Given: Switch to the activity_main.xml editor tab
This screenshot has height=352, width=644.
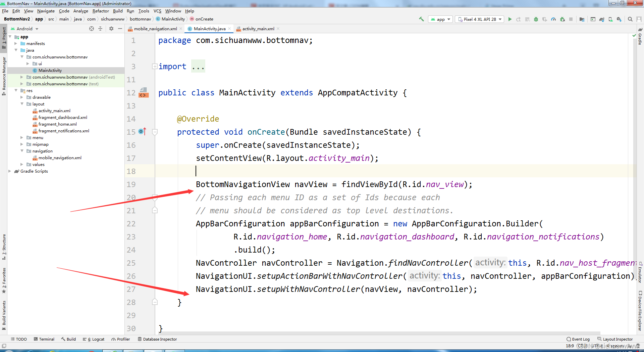Looking at the screenshot, I should click(x=257, y=29).
